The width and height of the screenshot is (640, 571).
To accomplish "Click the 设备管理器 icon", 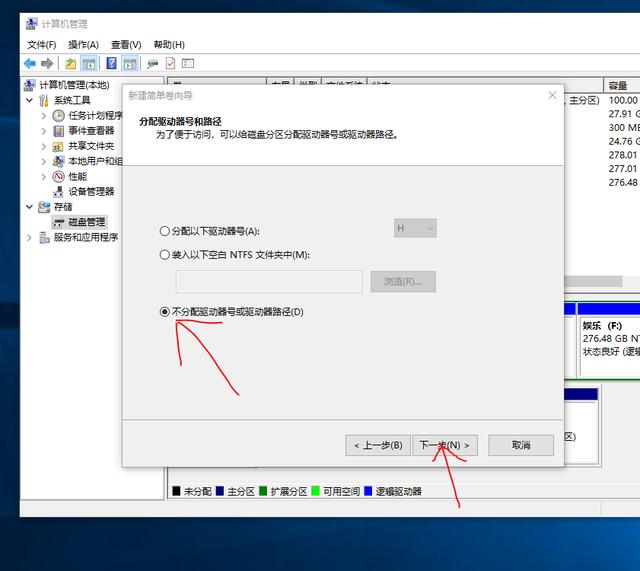I will [x=58, y=192].
